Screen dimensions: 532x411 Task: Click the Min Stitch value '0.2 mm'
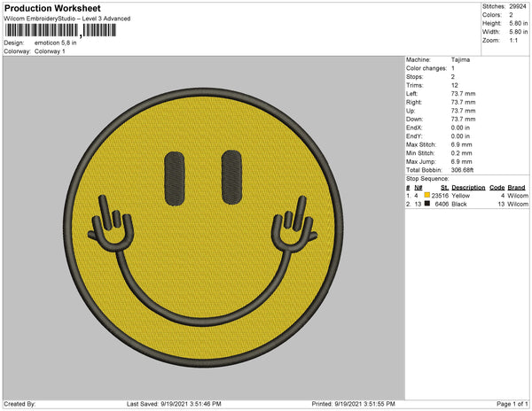coord(461,153)
